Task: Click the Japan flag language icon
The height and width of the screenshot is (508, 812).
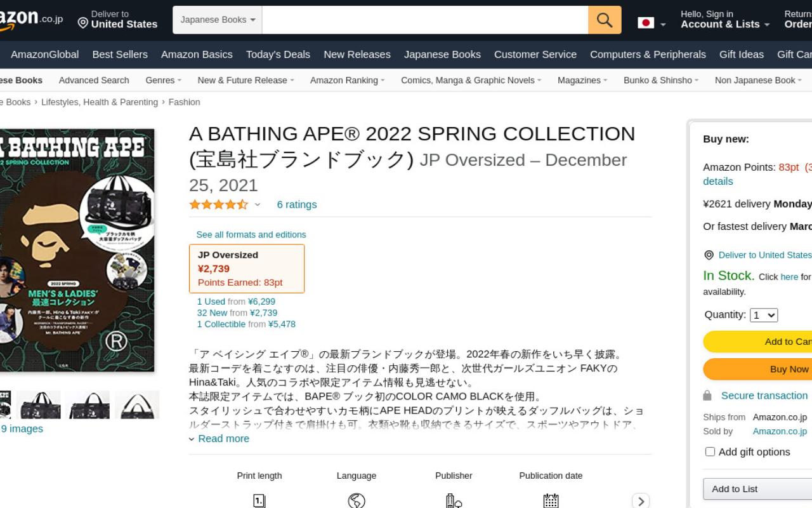Action: pyautogui.click(x=646, y=23)
